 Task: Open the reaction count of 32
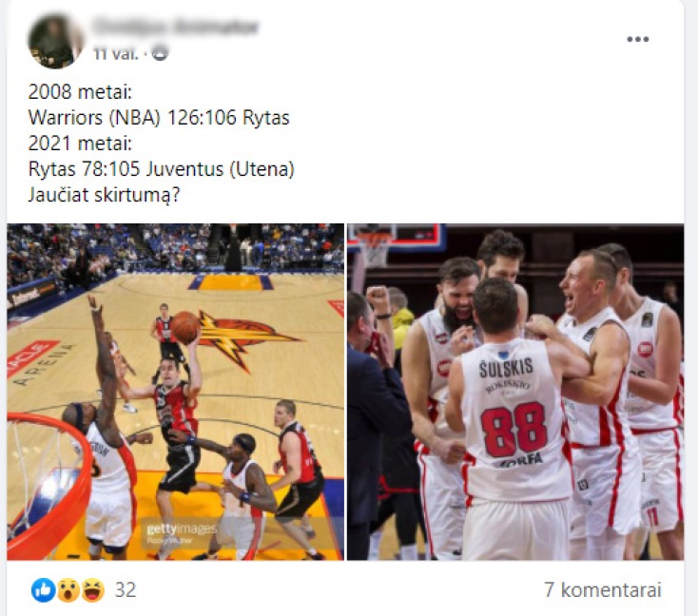coord(126,590)
